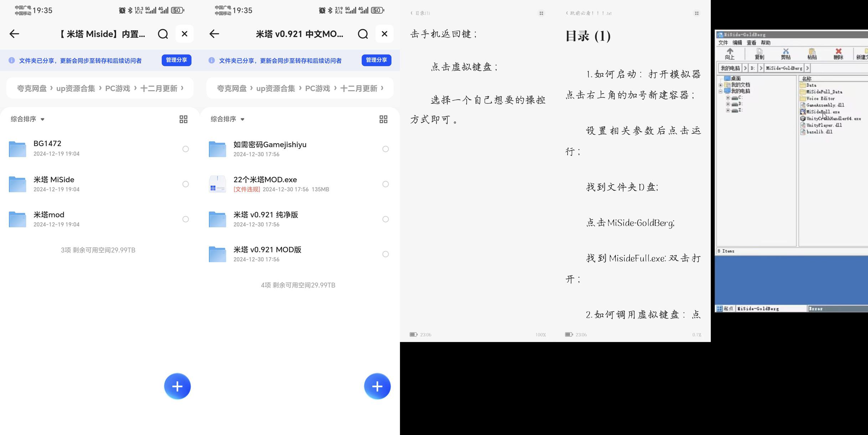Close the 【米塔 Miside】 folder view with X
The width and height of the screenshot is (868, 435).
[185, 34]
